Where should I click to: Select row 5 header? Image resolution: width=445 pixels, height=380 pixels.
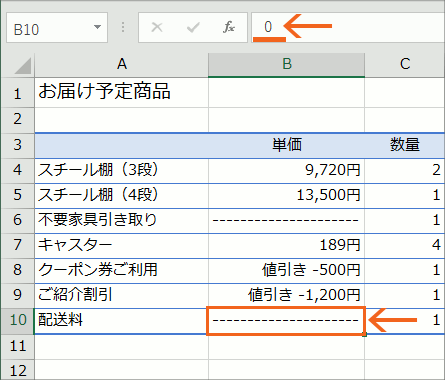click(17, 196)
